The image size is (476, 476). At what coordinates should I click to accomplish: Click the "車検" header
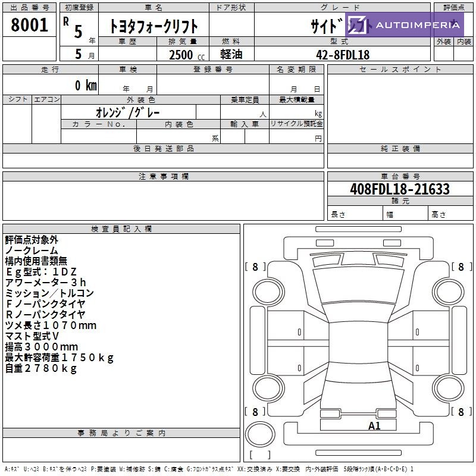pyautogui.click(x=128, y=70)
